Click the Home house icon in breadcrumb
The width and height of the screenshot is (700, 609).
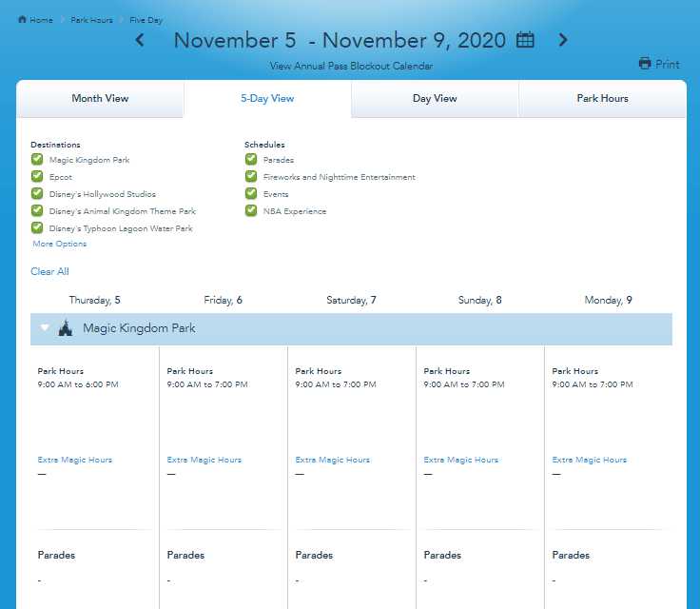point(22,19)
